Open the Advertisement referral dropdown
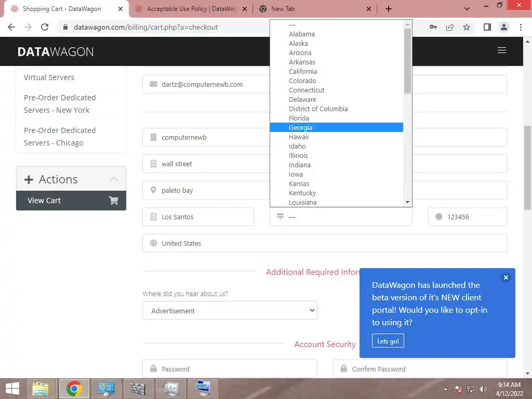This screenshot has height=399, width=532. (x=230, y=311)
